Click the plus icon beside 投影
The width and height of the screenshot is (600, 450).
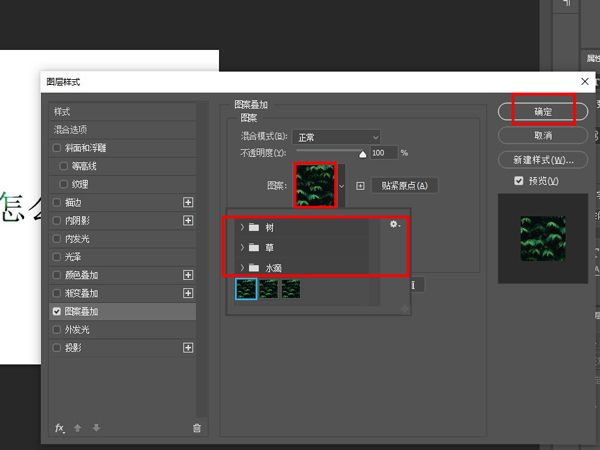[188, 348]
